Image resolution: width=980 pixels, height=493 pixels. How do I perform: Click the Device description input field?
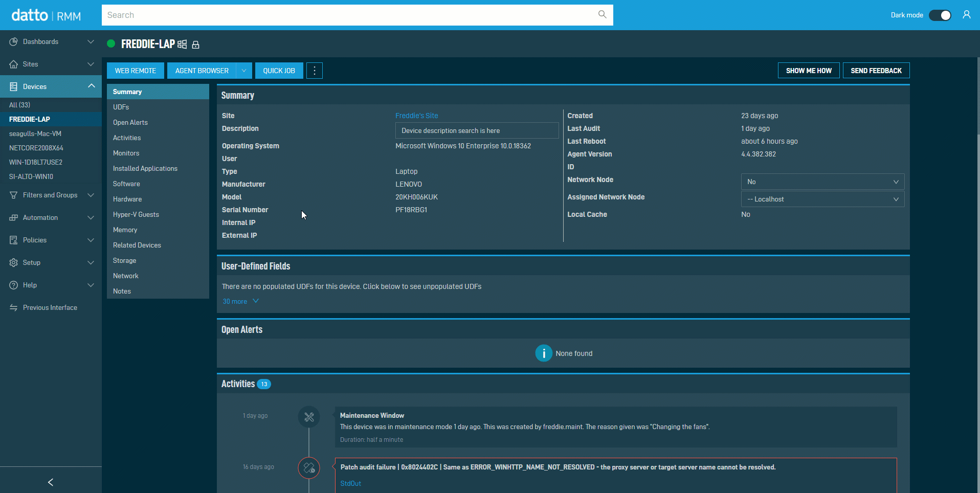tap(477, 130)
